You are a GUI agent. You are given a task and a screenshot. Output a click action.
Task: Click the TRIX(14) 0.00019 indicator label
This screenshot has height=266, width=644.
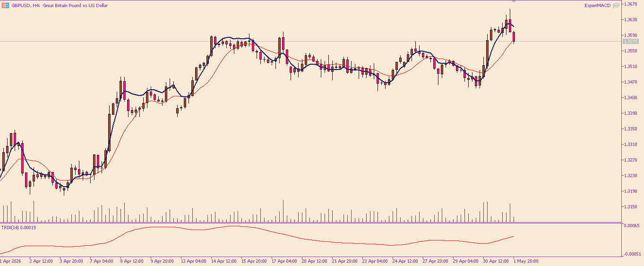[18, 227]
